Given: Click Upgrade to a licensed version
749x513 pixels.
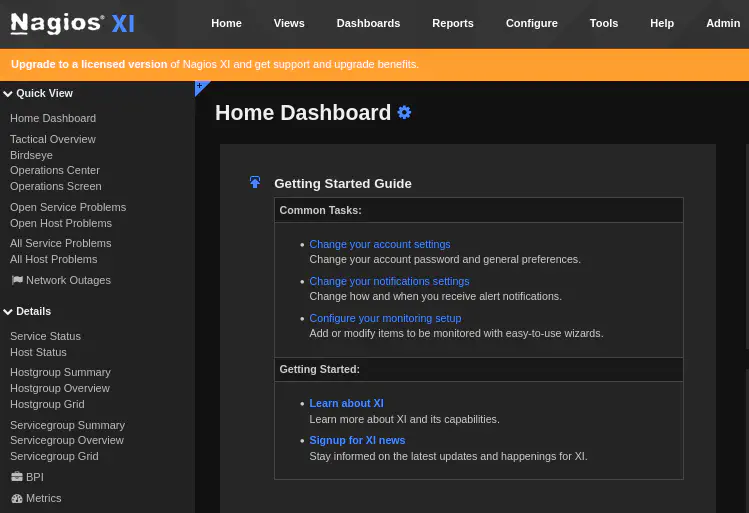Looking at the screenshot, I should (89, 64).
